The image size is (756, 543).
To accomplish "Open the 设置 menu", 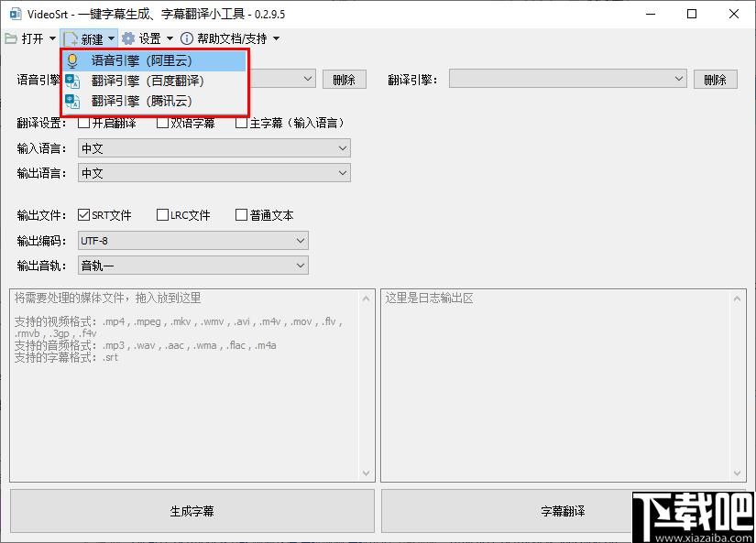I will (148, 38).
